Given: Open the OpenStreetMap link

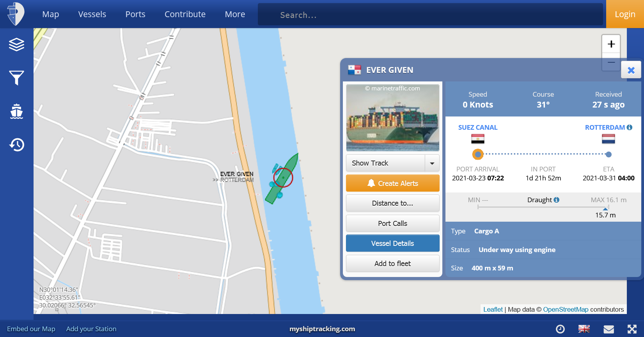Looking at the screenshot, I should pos(566,309).
